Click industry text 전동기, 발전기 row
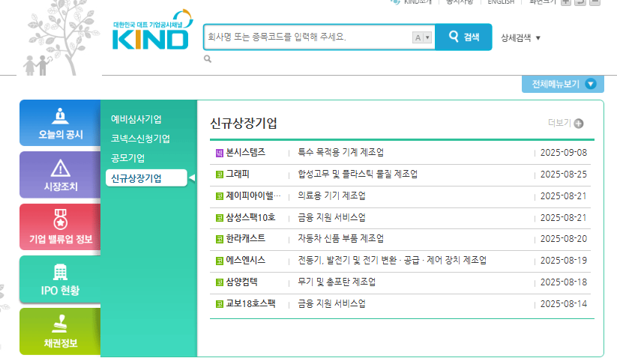This screenshot has width=617, height=364. click(392, 260)
